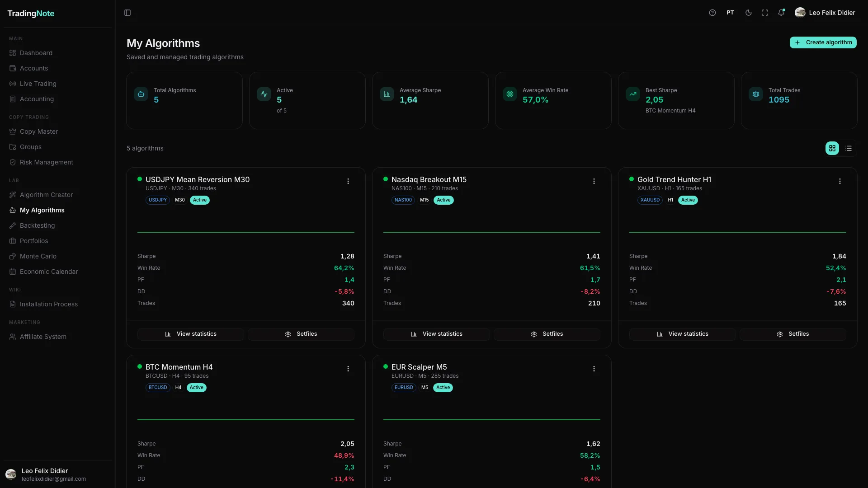
Task: Open Setfiles for USDJPY Mean Reversion
Action: pos(301,334)
